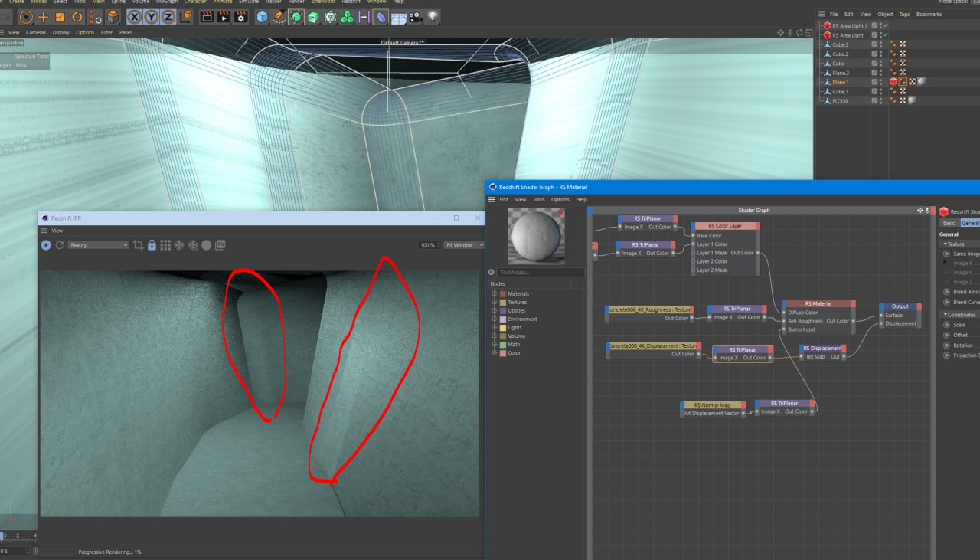The width and height of the screenshot is (980, 560).
Task: Expand the Environment node category
Action: [x=495, y=319]
